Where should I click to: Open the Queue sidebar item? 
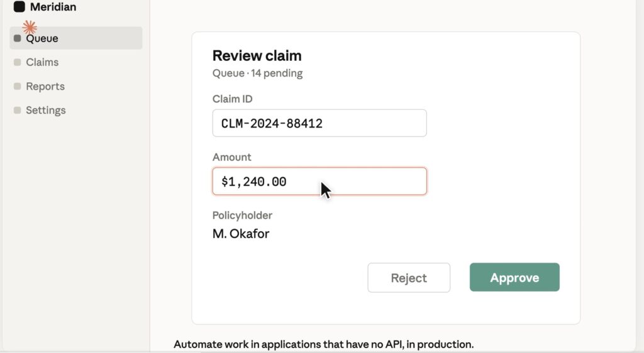pyautogui.click(x=76, y=38)
